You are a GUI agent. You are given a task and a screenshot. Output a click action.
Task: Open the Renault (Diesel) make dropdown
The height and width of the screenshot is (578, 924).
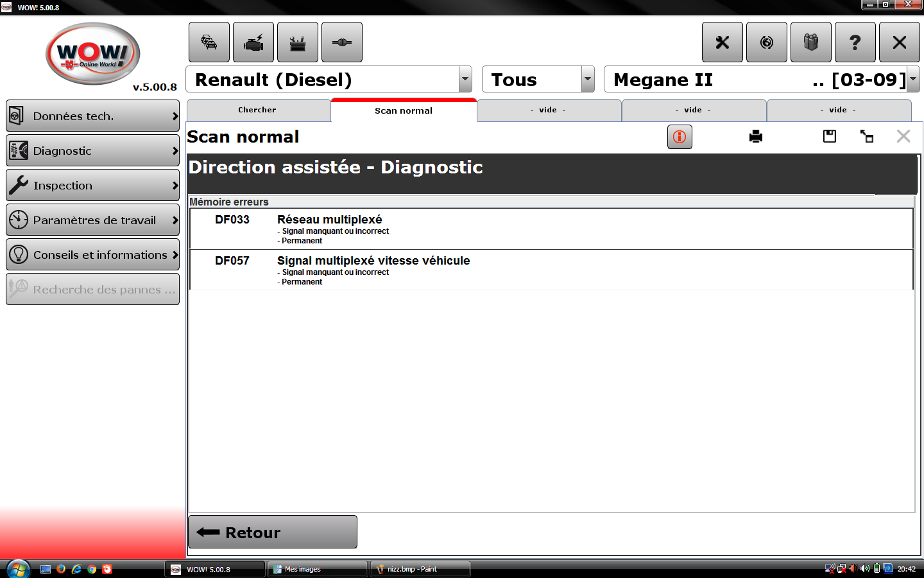(x=465, y=80)
